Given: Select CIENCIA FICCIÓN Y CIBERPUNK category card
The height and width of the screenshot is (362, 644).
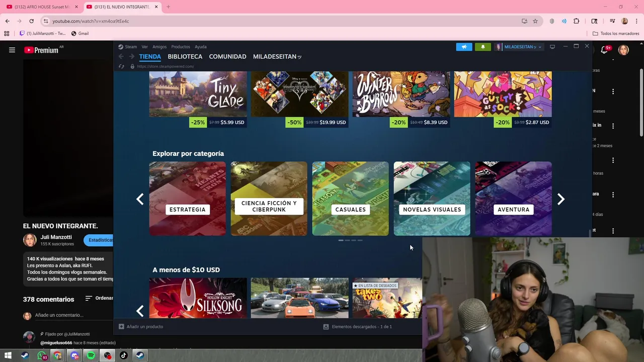Looking at the screenshot, I should pos(269,199).
